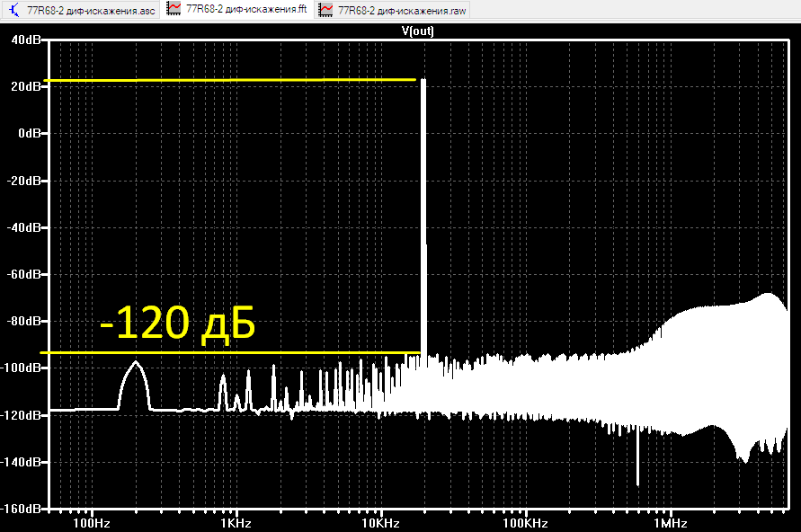Open the 77R68-2 диф-искажения.raw tab
This screenshot has width=801, height=532.
point(392,10)
